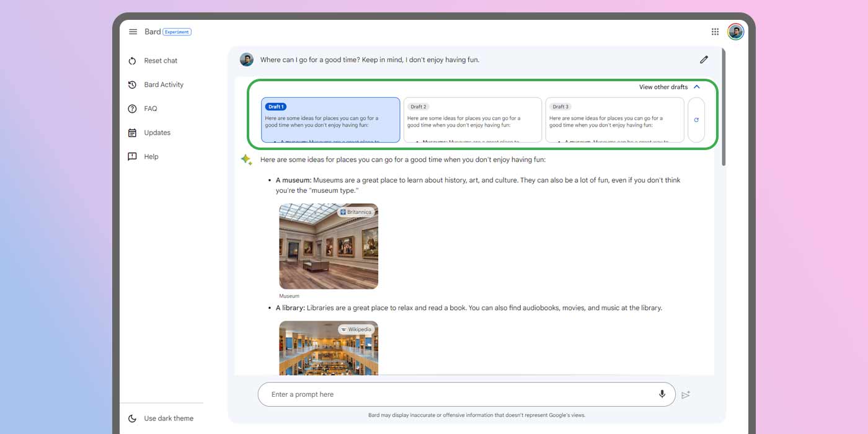This screenshot has height=434, width=868.
Task: Enable dark theme via the moon toggle
Action: pos(131,418)
